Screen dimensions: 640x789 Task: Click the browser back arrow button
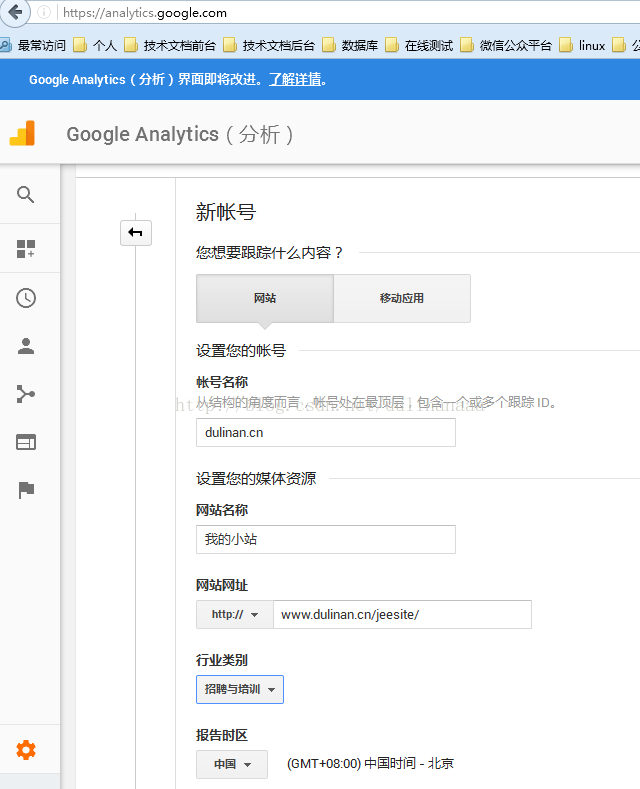pos(15,12)
